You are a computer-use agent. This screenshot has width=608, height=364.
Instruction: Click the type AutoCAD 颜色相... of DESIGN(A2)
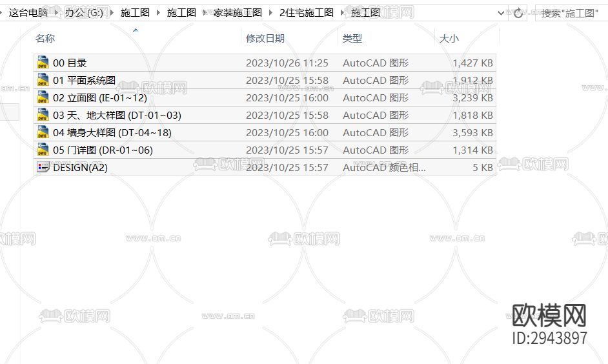coord(384,167)
